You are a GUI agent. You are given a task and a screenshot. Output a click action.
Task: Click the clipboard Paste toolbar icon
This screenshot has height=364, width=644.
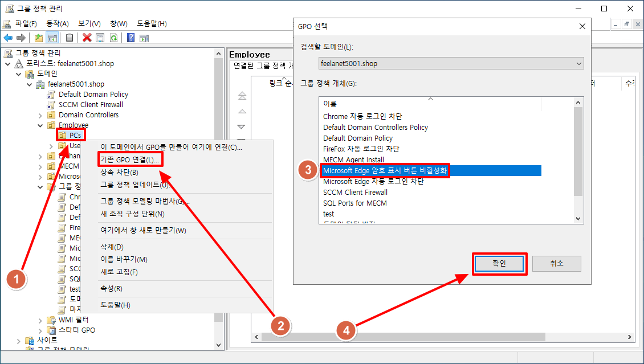[70, 38]
